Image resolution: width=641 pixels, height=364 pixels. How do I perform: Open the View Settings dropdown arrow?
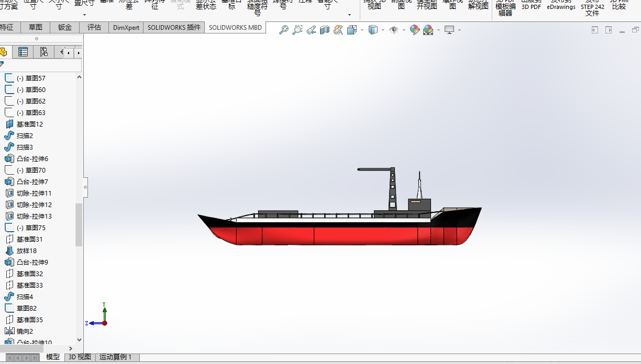pyautogui.click(x=459, y=30)
